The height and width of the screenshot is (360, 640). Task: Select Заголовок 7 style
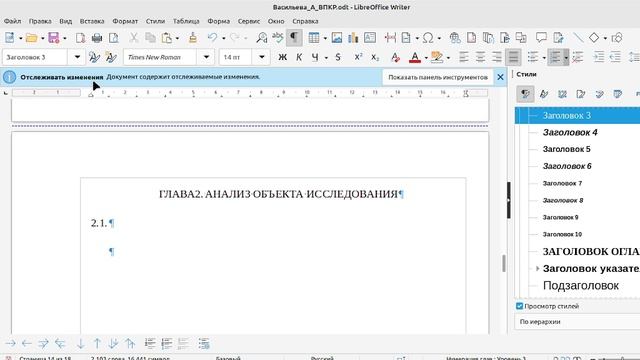562,183
